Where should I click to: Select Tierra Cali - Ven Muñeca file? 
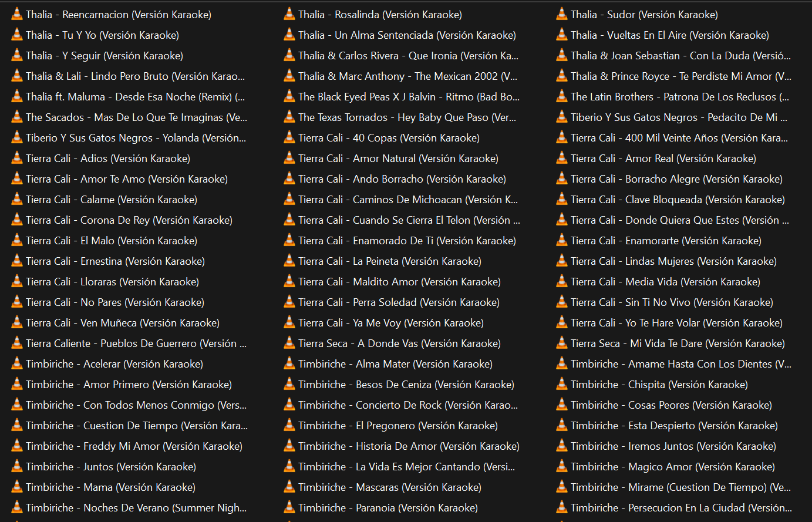point(122,323)
